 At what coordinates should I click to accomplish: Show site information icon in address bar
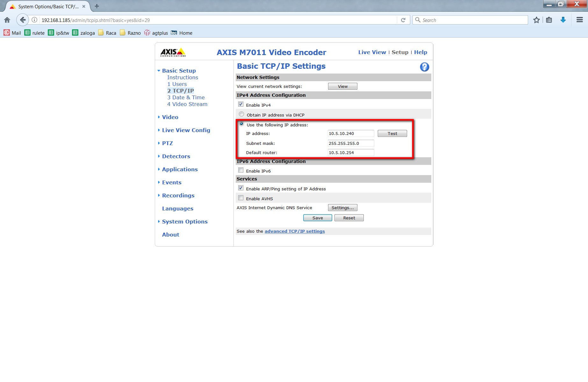pyautogui.click(x=34, y=20)
